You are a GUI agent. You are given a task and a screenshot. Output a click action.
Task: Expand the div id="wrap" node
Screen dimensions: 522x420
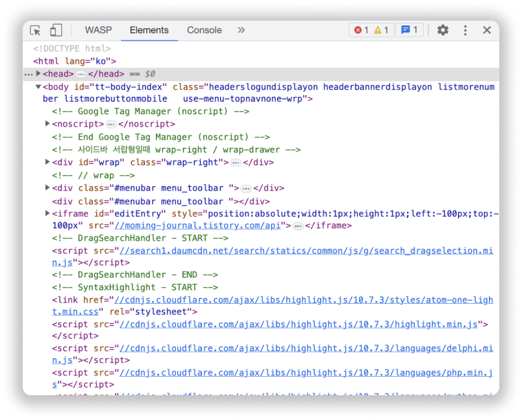tap(47, 162)
